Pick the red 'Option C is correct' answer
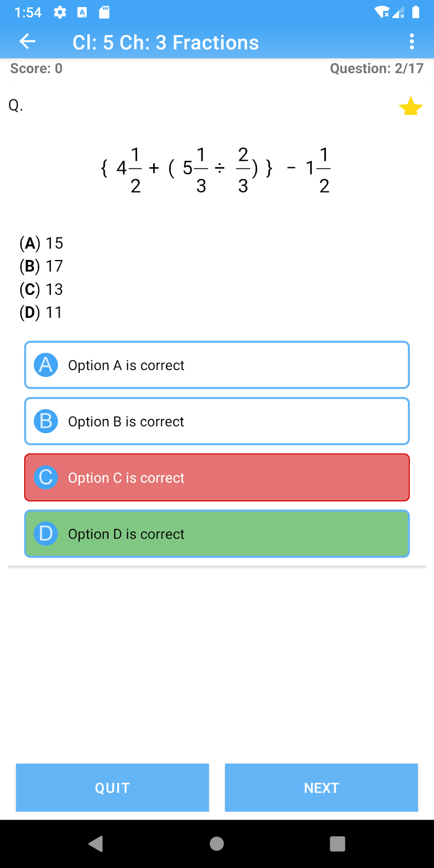 pyautogui.click(x=217, y=477)
